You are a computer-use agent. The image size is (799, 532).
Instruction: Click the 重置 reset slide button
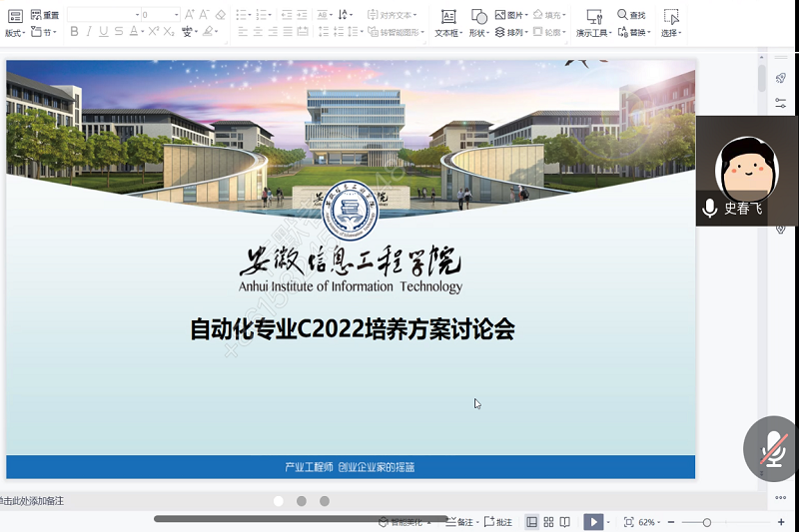(45, 15)
